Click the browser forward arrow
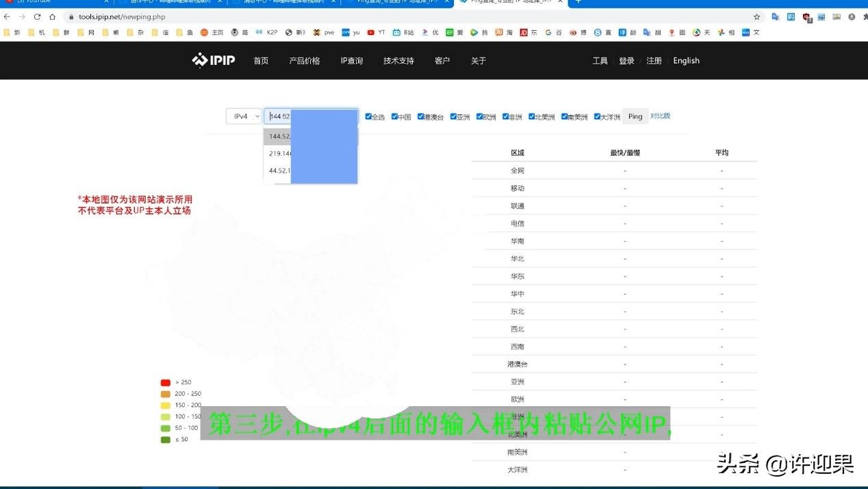 22,16
